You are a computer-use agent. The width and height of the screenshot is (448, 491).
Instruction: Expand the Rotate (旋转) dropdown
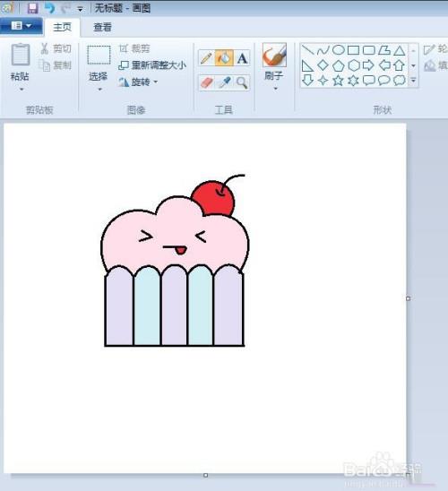pyautogui.click(x=156, y=82)
